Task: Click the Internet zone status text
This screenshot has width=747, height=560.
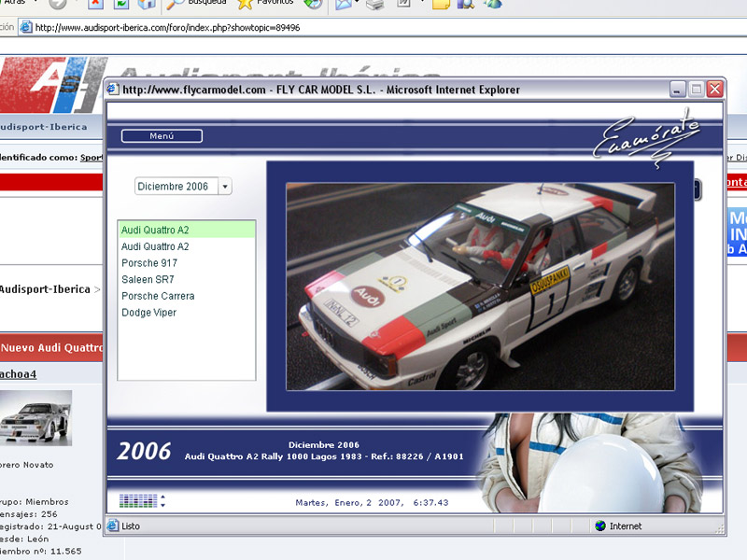Action: point(626,525)
